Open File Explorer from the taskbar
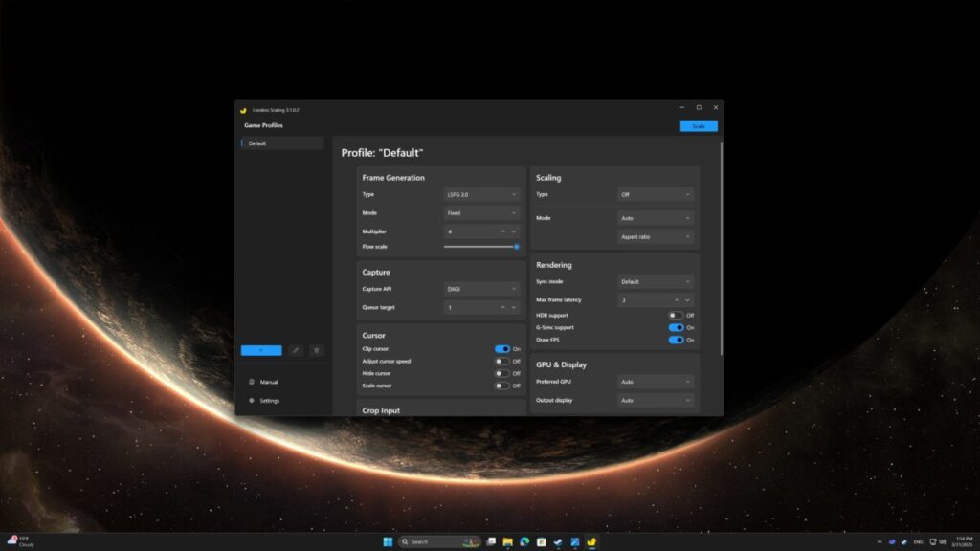980x551 pixels. (507, 541)
